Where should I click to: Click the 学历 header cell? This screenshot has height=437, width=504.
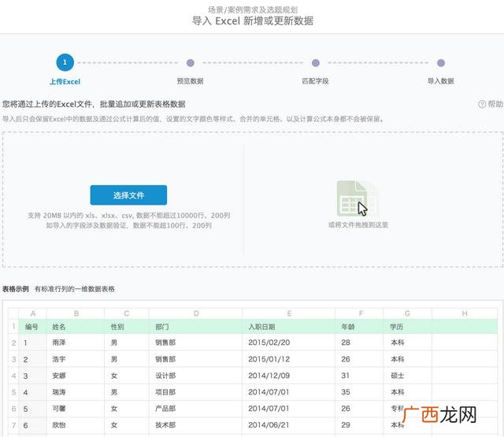[408, 327]
